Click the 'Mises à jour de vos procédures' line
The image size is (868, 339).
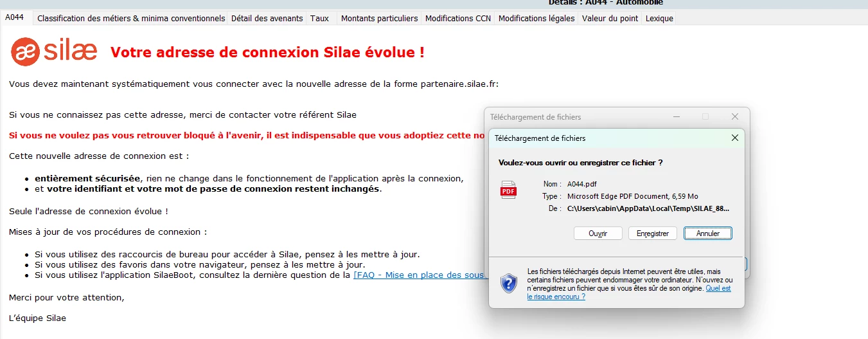108,232
